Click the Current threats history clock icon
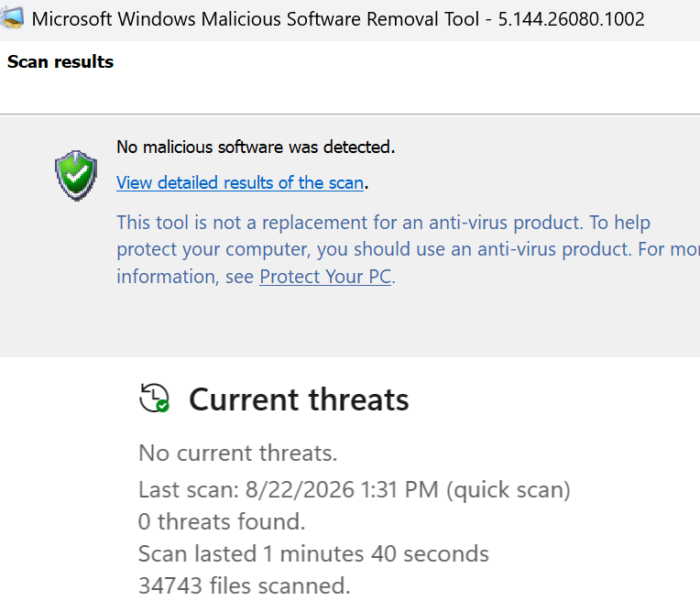 [x=154, y=398]
